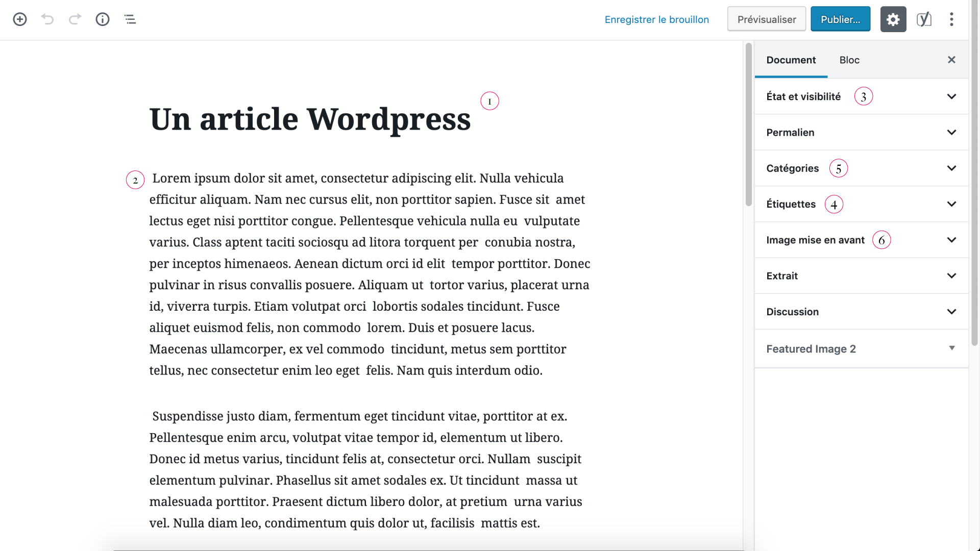Viewport: 980px width, 551px height.
Task: Expand Image mise en avant panel
Action: coord(861,240)
